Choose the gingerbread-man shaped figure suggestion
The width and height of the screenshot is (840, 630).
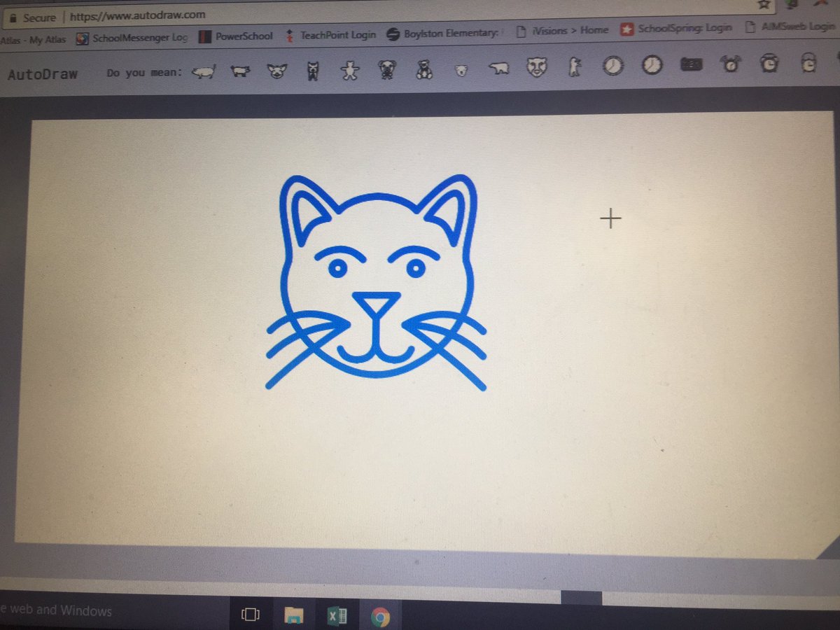(x=349, y=69)
